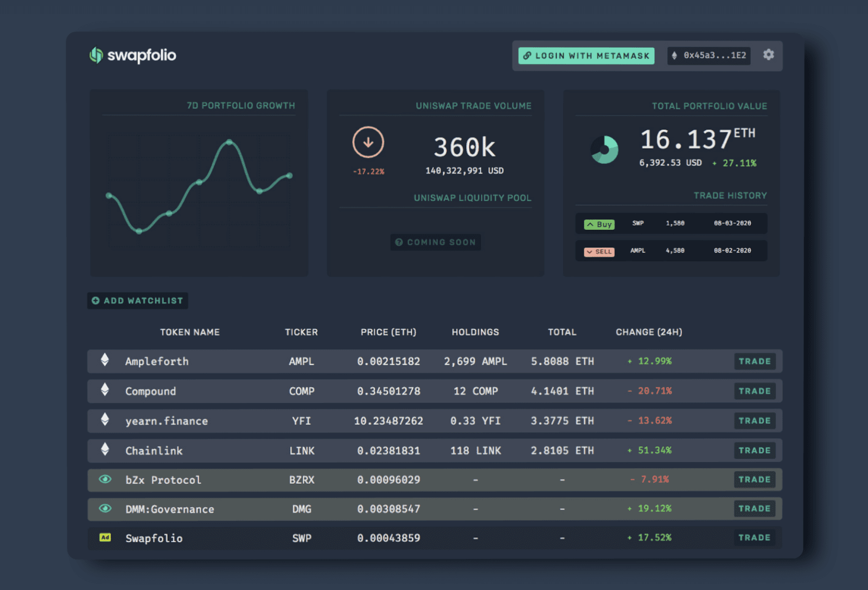The image size is (868, 590).
Task: Trade the yearn.finance token
Action: [754, 421]
